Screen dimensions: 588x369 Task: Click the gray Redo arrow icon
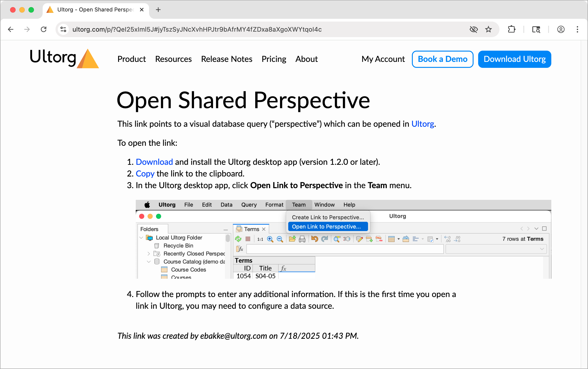click(325, 239)
